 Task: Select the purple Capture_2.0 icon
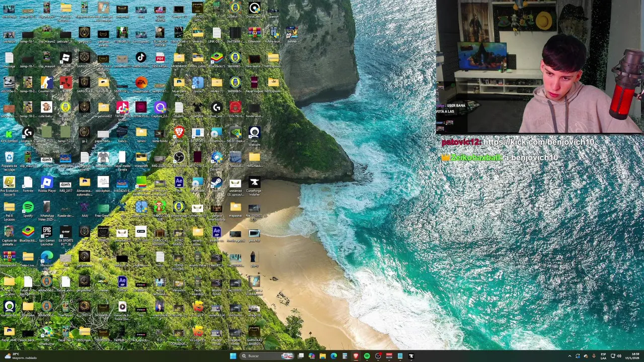pyautogui.click(x=160, y=110)
